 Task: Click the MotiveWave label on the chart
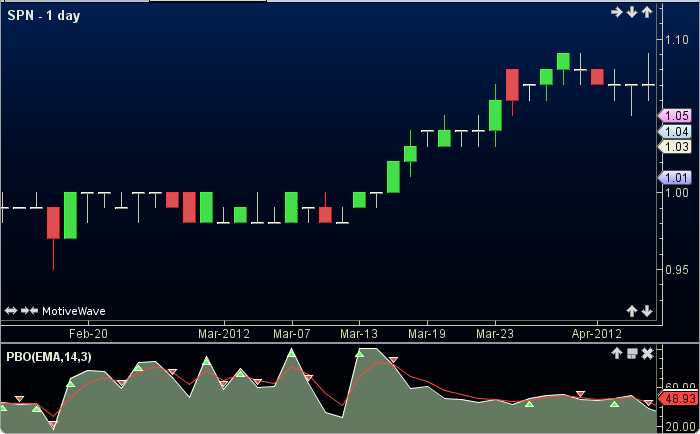pos(74,311)
